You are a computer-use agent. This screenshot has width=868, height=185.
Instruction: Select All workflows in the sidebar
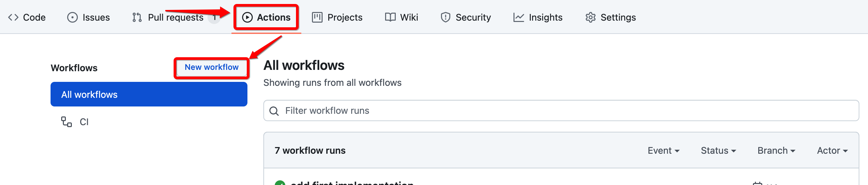pyautogui.click(x=149, y=94)
